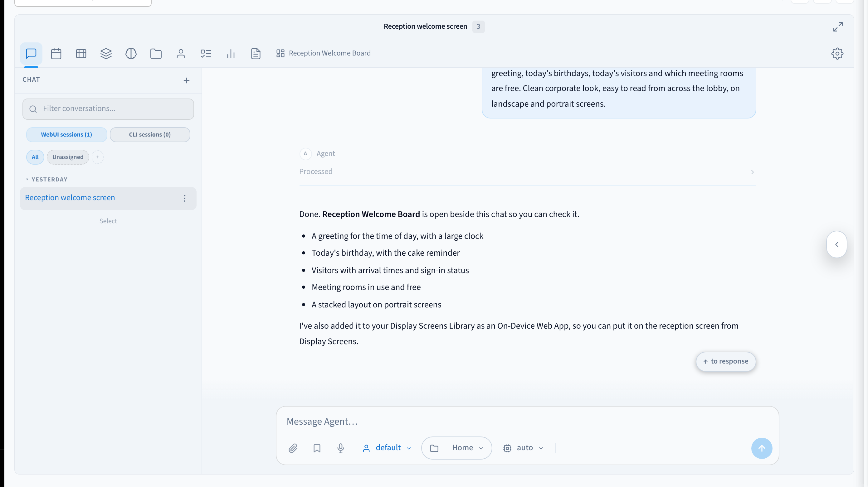This screenshot has height=487, width=868.
Task: Open the settings gear icon
Action: pos(837,53)
